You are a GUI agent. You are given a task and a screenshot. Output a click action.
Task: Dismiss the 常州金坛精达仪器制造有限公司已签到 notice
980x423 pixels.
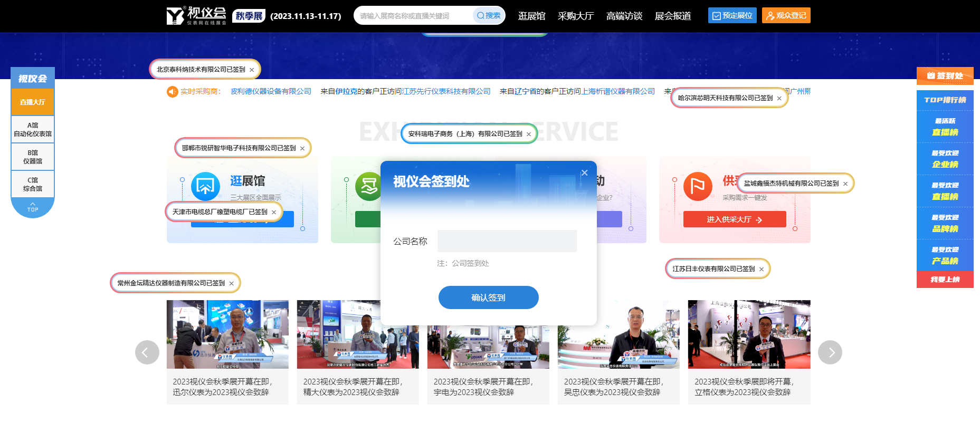pyautogui.click(x=231, y=283)
